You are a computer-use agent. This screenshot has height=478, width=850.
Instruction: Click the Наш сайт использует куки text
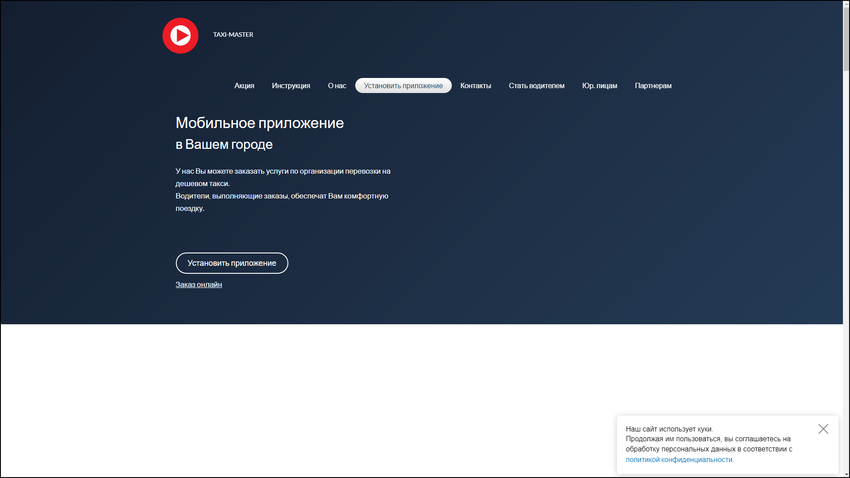tap(669, 429)
